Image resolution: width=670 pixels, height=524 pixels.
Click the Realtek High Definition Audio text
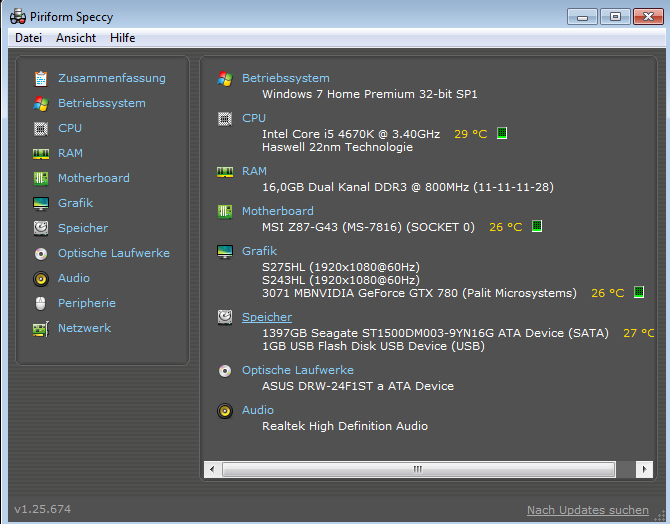click(x=345, y=426)
